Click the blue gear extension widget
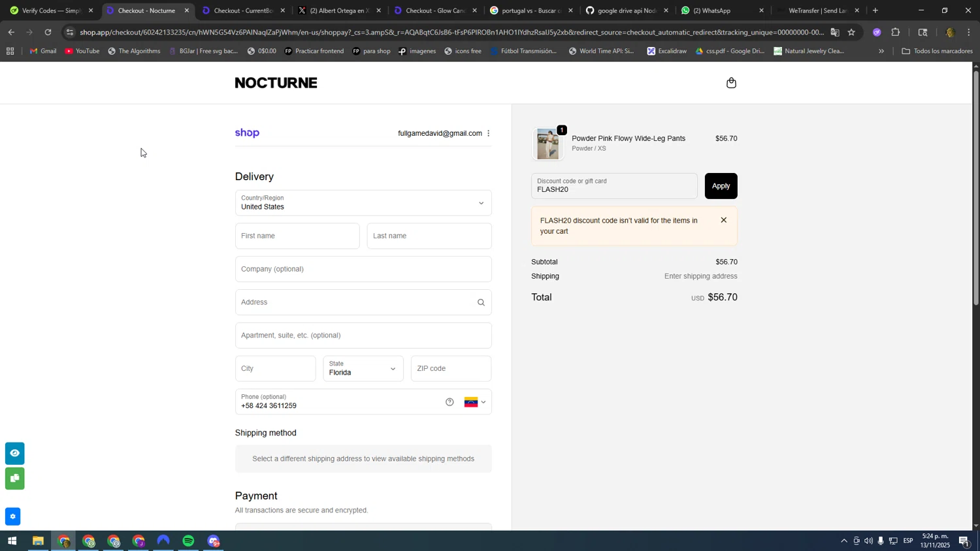980x551 pixels. (12, 516)
